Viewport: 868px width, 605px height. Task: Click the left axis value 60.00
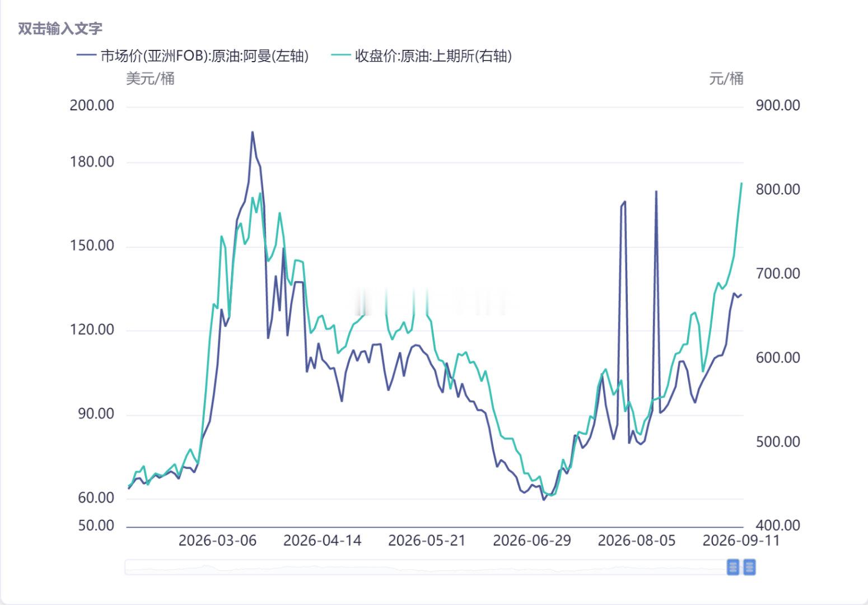(x=96, y=498)
